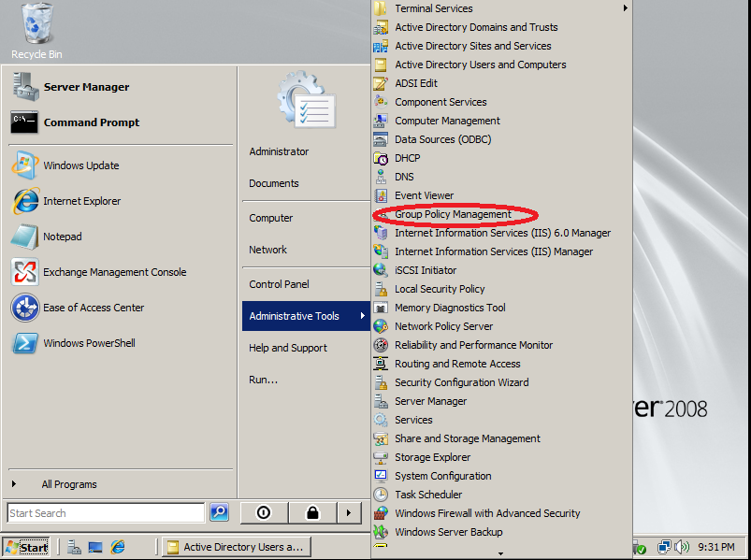Click Show Desktop quick launch icon

95,547
